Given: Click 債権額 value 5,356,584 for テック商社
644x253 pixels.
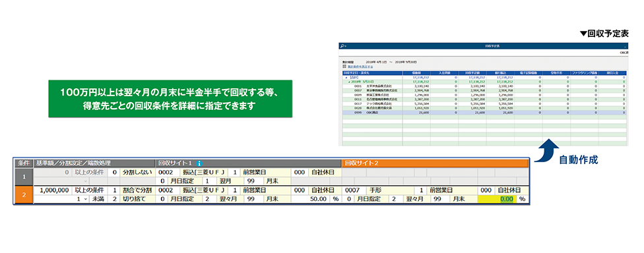Looking at the screenshot, I should click(422, 103).
